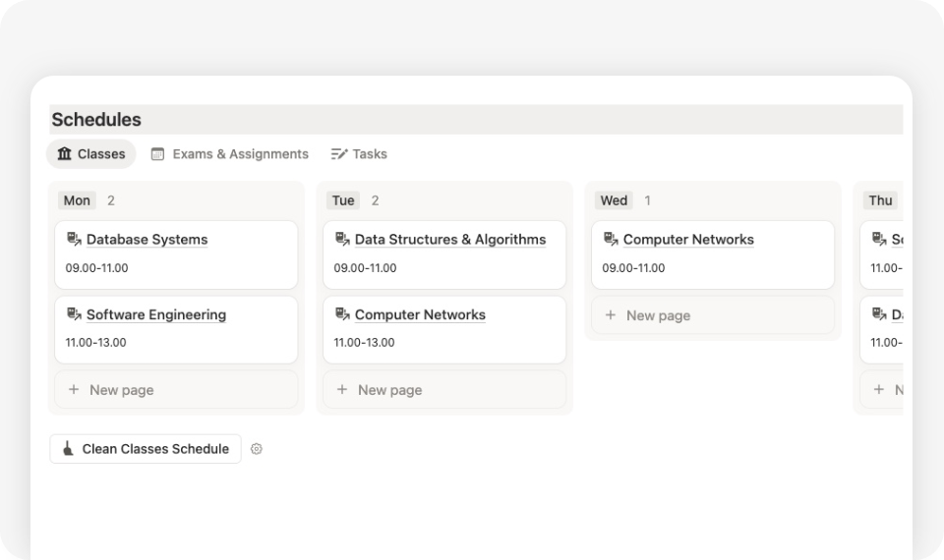Select the Wed column header label
Screen dimensions: 944x560
point(614,200)
